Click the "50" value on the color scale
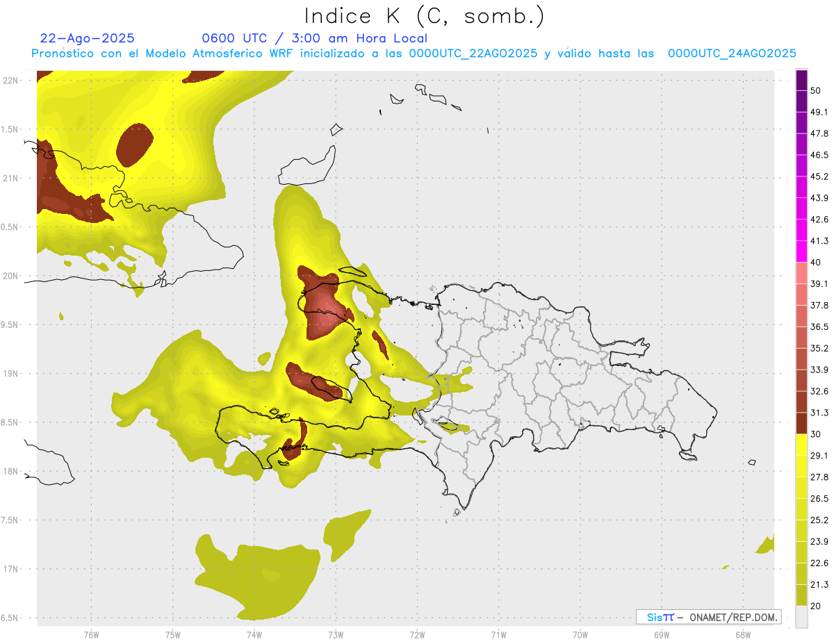 coord(815,91)
